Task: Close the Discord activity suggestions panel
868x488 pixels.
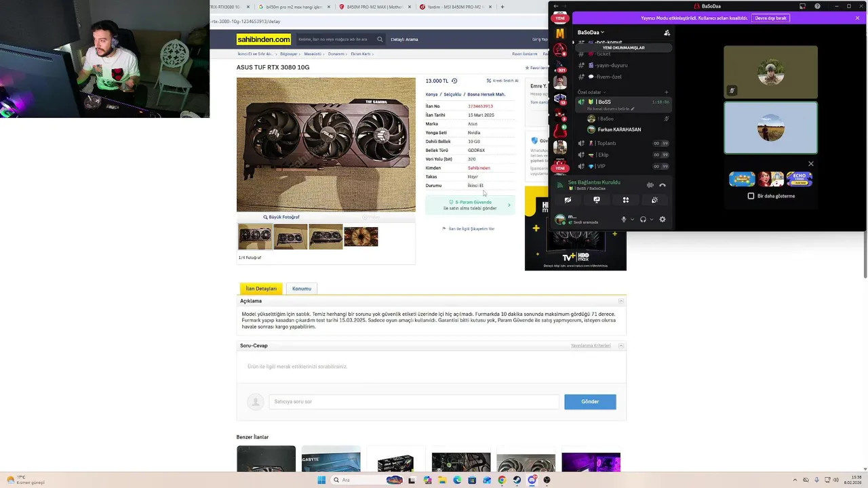Action: point(810,163)
